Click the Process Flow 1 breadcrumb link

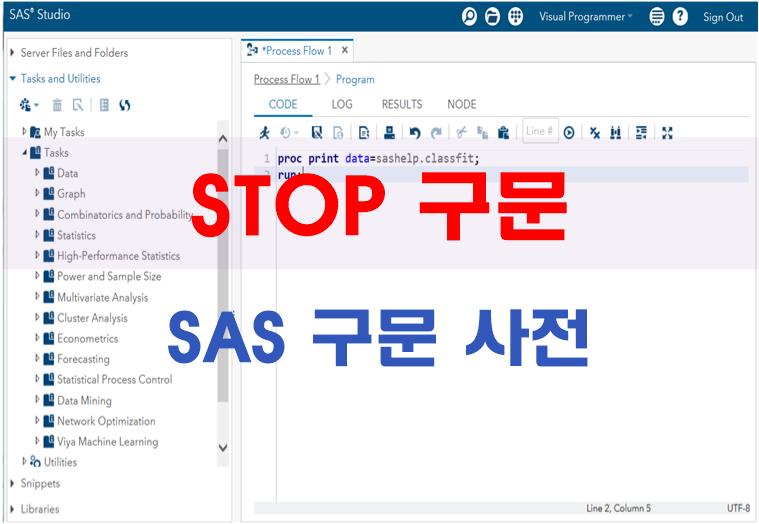coord(287,79)
